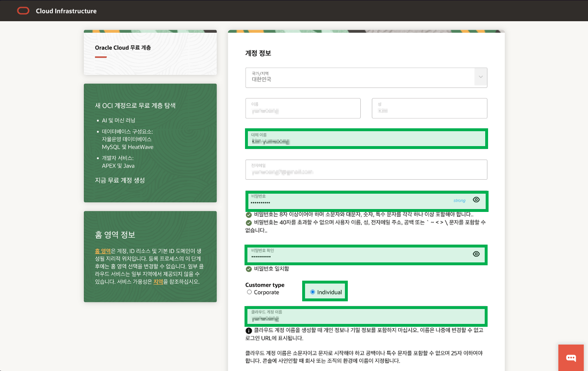
Task: Focus the 비밀번호 확인 field
Action: pyautogui.click(x=366, y=254)
